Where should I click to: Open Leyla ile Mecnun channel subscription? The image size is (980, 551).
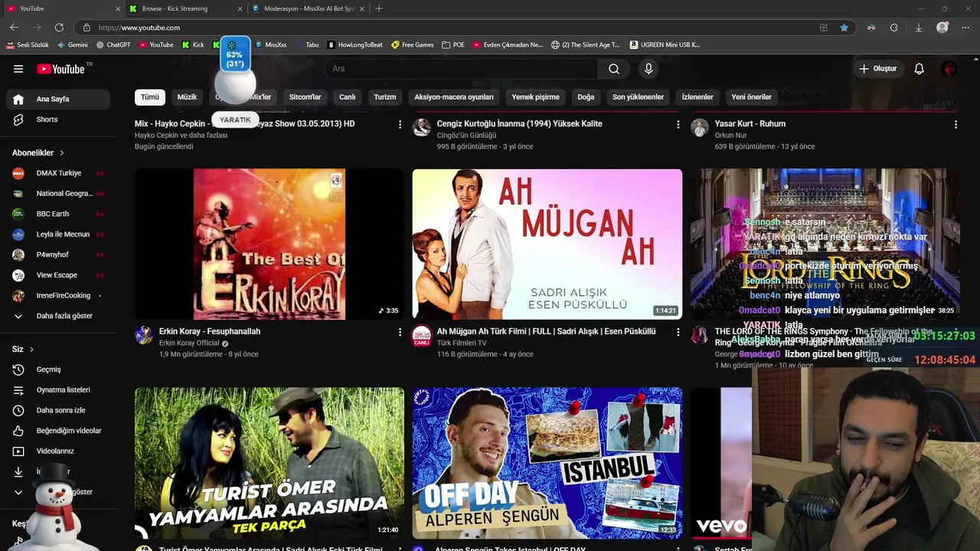(59, 234)
